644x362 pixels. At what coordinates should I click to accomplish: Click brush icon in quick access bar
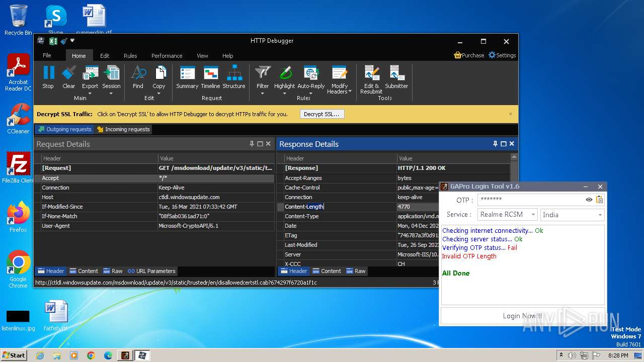point(63,41)
